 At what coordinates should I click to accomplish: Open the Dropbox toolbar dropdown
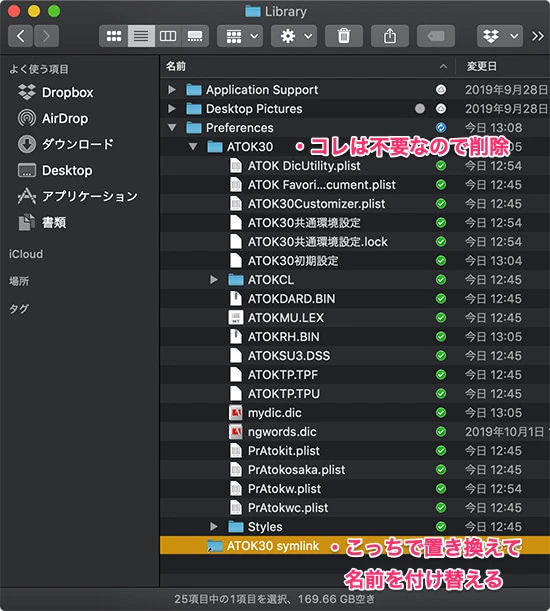tap(500, 36)
